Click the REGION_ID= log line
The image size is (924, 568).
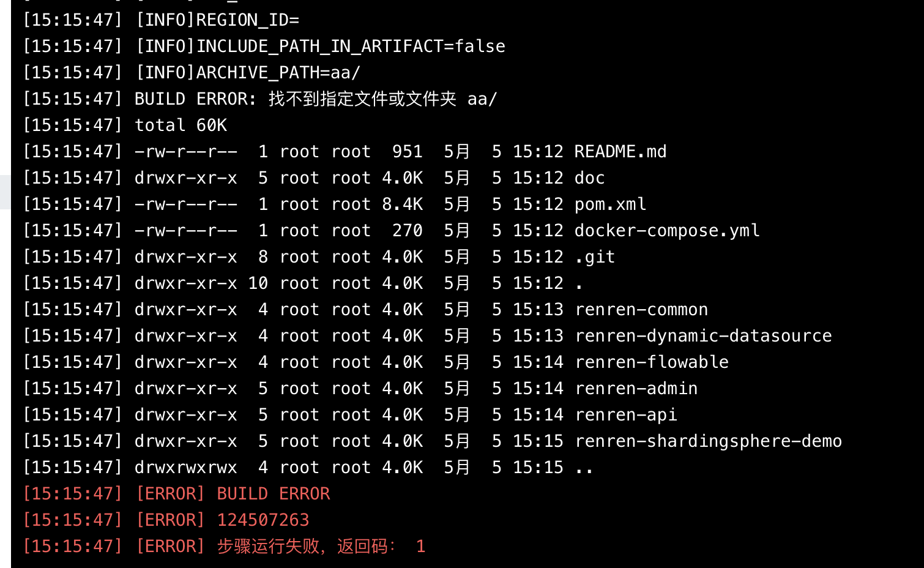tap(161, 20)
